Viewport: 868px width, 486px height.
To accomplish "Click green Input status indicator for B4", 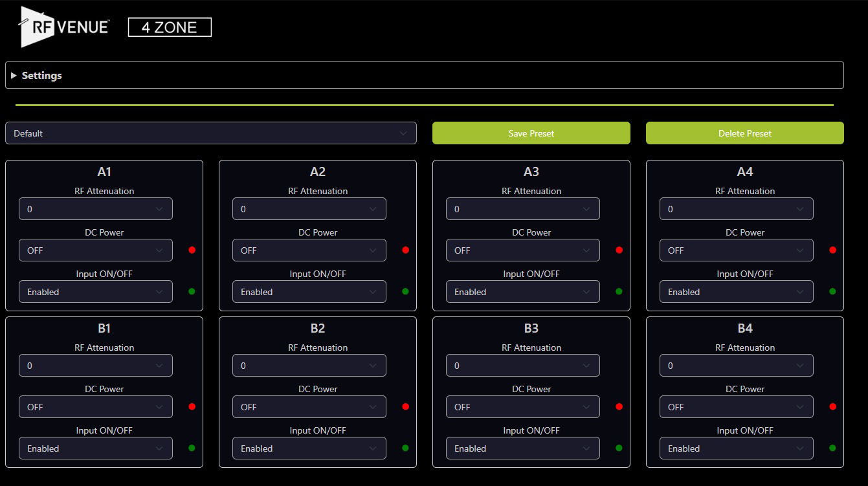I will [x=832, y=448].
